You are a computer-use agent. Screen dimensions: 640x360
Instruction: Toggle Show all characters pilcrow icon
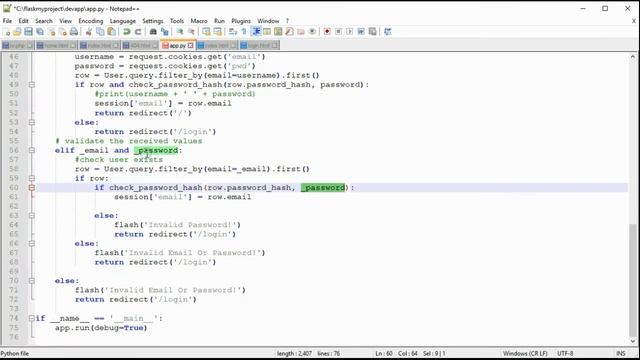[244, 32]
